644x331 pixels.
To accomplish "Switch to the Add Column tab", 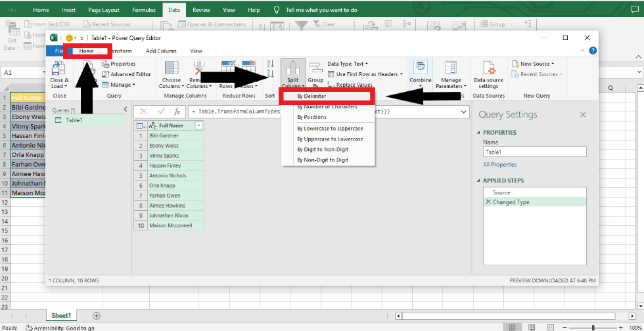I will pyautogui.click(x=161, y=51).
